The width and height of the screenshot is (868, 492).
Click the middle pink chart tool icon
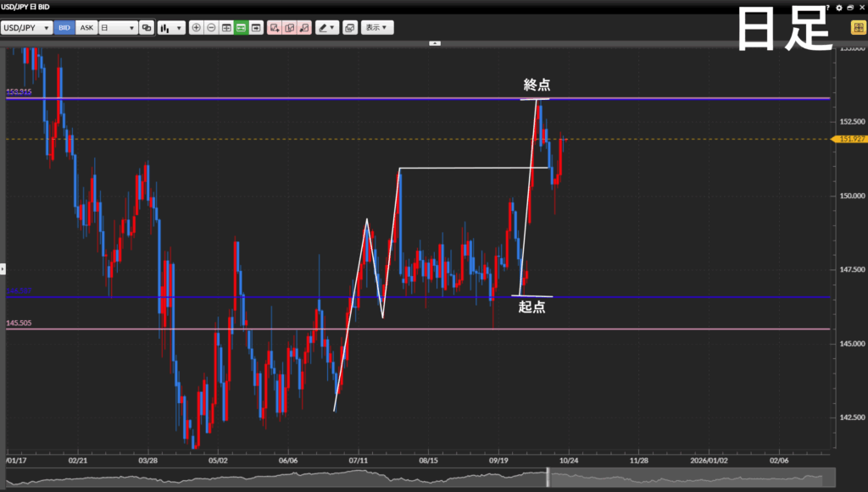coord(289,27)
